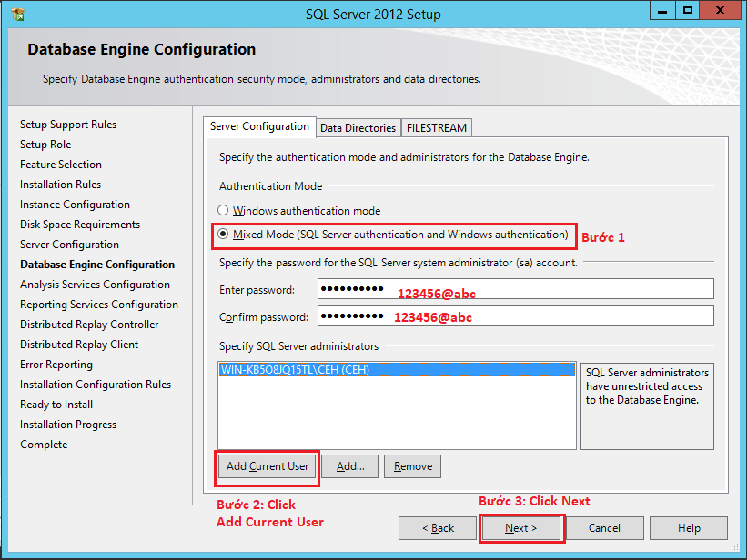Viewport: 747px width, 560px height.
Task: Click Feature Selection step
Action: (x=61, y=165)
